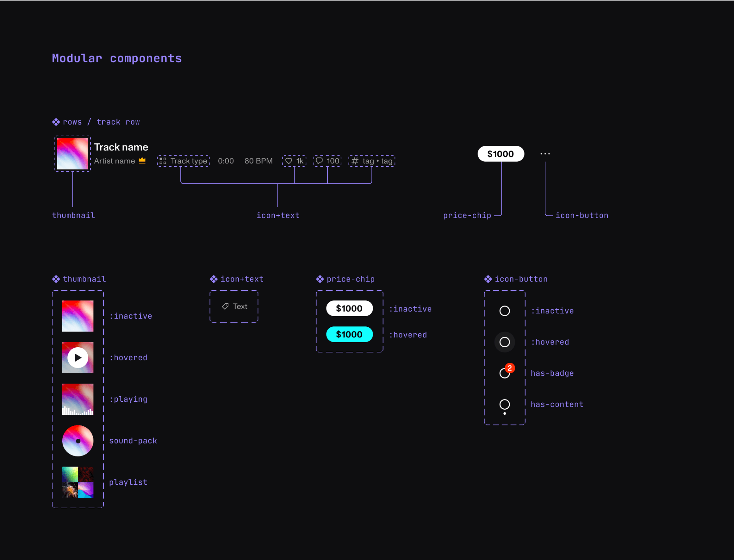
Task: Click the hashtag tag icon
Action: click(355, 161)
